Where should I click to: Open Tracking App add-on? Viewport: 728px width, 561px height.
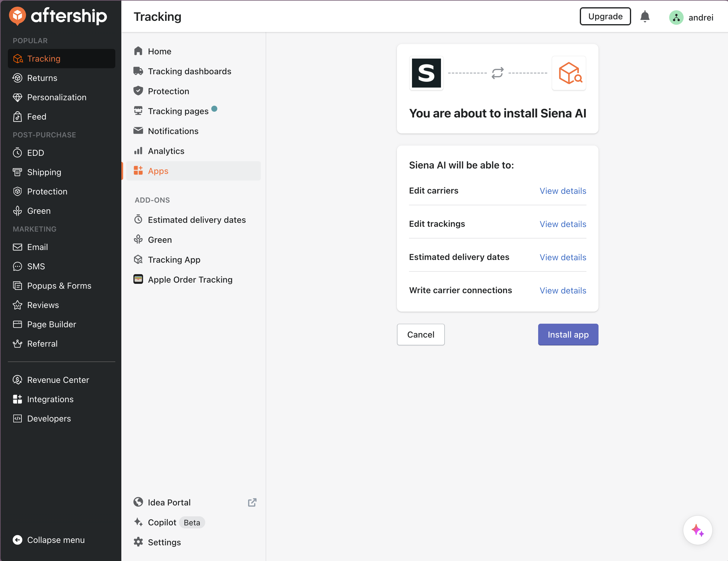pos(193,259)
